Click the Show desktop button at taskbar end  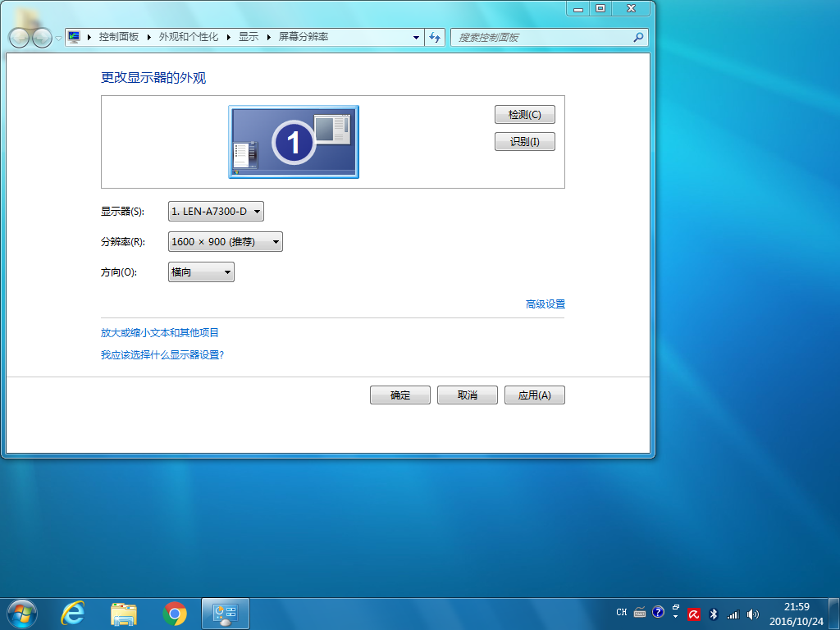point(834,614)
